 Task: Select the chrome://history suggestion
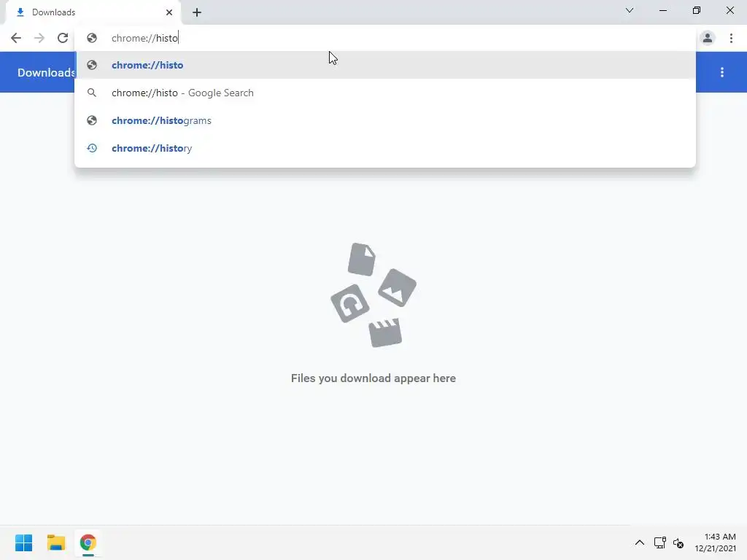[385, 148]
